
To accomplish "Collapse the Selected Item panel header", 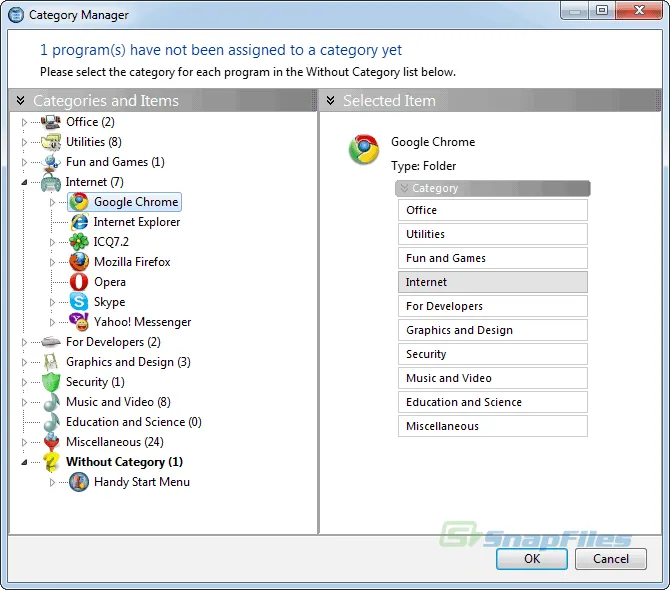I will coord(330,100).
